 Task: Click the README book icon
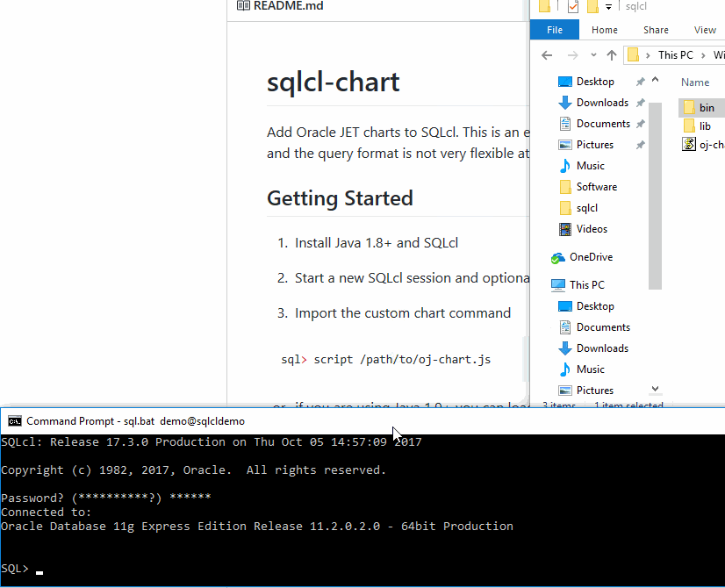point(243,6)
